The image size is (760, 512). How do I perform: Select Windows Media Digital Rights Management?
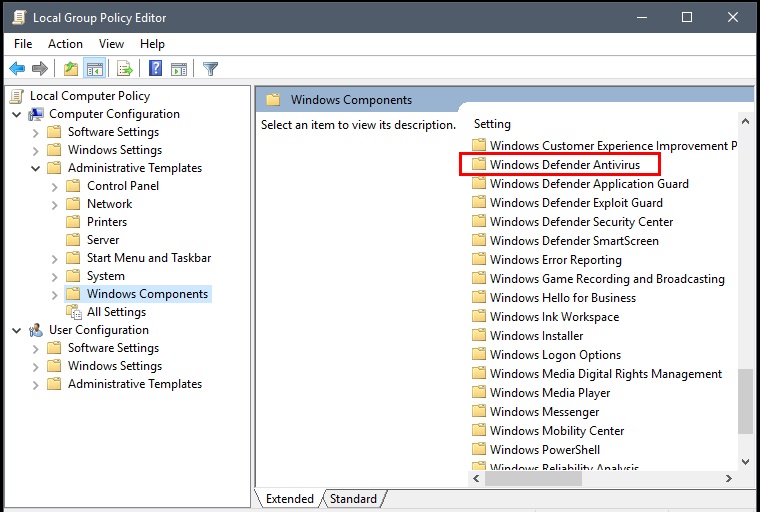tap(605, 374)
